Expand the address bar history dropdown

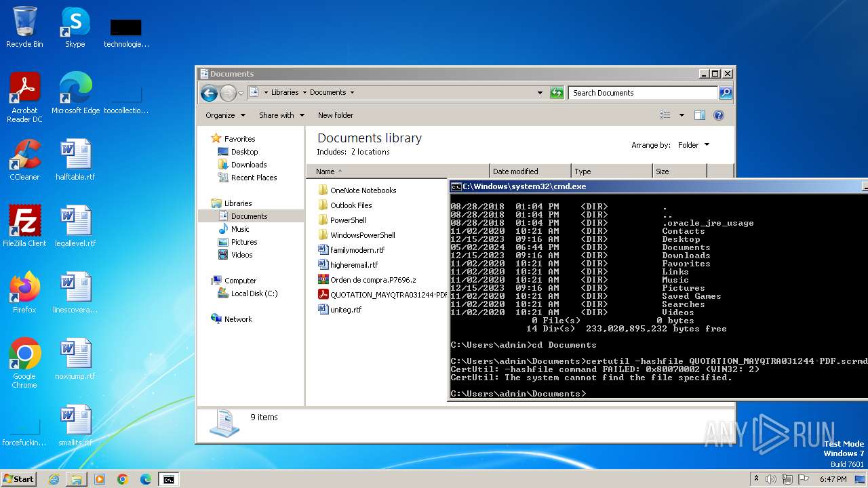pos(540,93)
